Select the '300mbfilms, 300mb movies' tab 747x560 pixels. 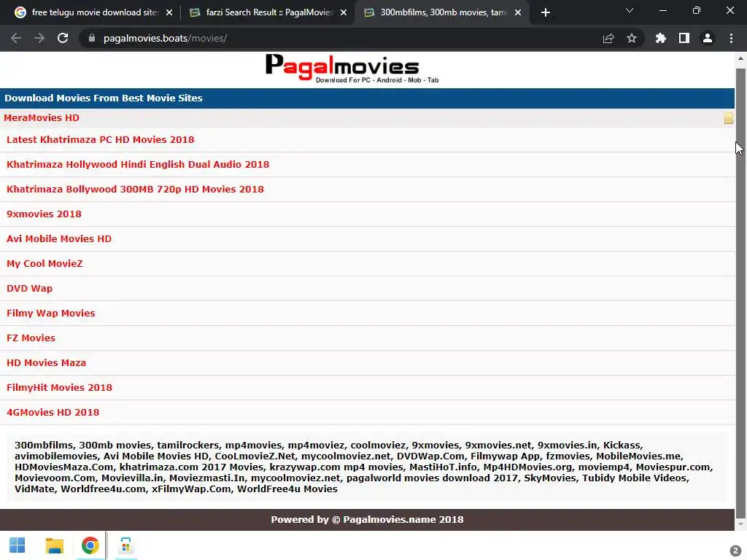tap(442, 13)
